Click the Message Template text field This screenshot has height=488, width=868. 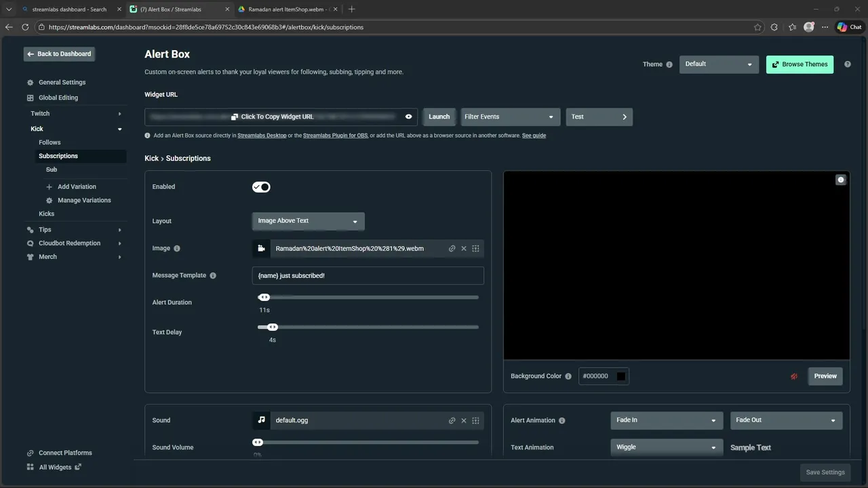click(368, 276)
